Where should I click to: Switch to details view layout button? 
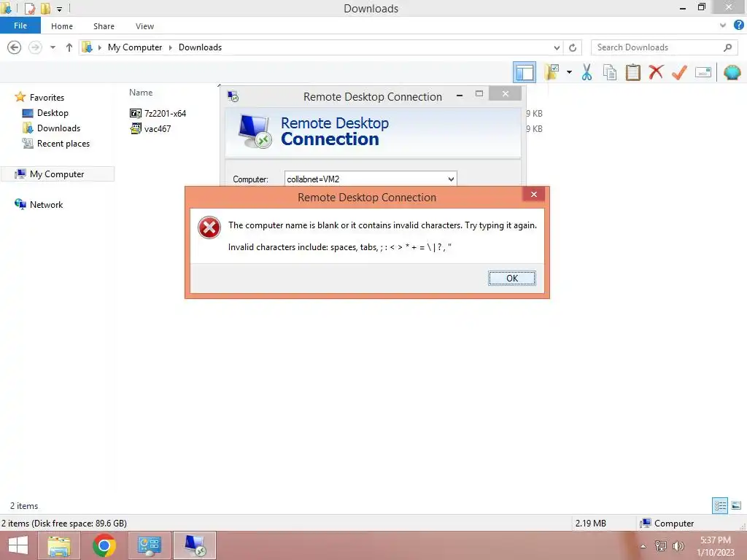(x=720, y=505)
